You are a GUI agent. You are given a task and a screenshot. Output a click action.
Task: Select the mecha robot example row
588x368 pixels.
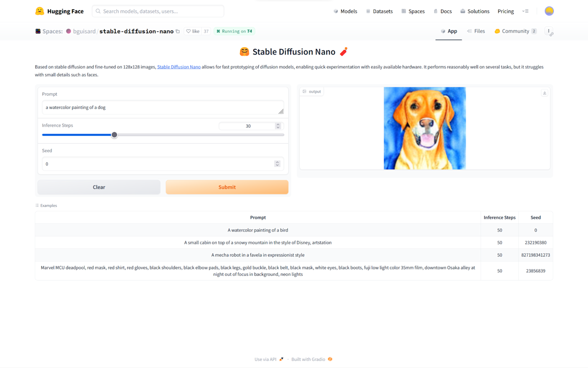pyautogui.click(x=294, y=255)
